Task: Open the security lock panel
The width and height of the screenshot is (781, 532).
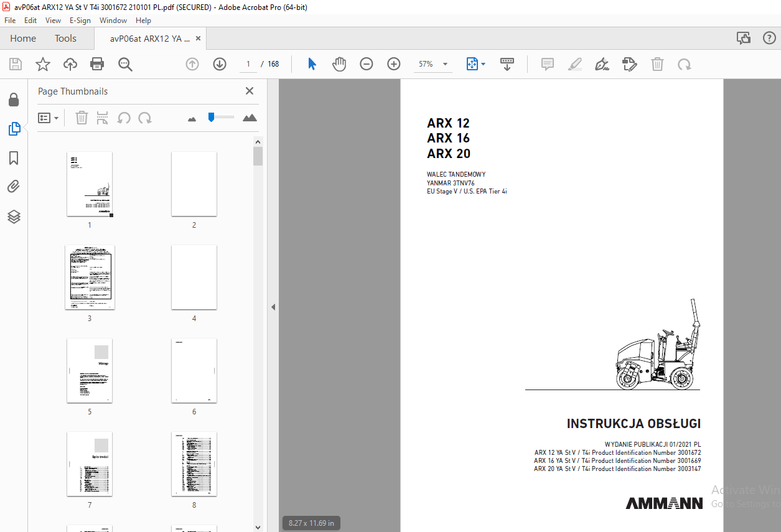Action: [x=14, y=100]
